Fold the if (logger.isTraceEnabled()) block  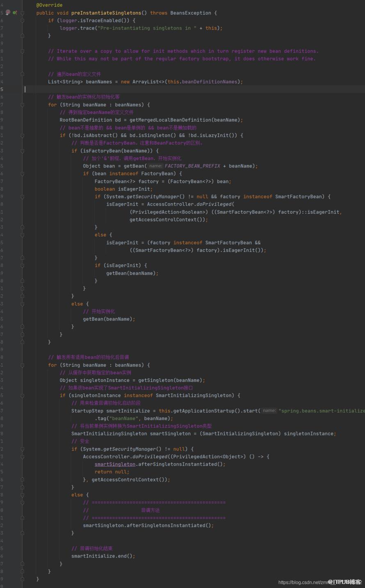(23, 21)
